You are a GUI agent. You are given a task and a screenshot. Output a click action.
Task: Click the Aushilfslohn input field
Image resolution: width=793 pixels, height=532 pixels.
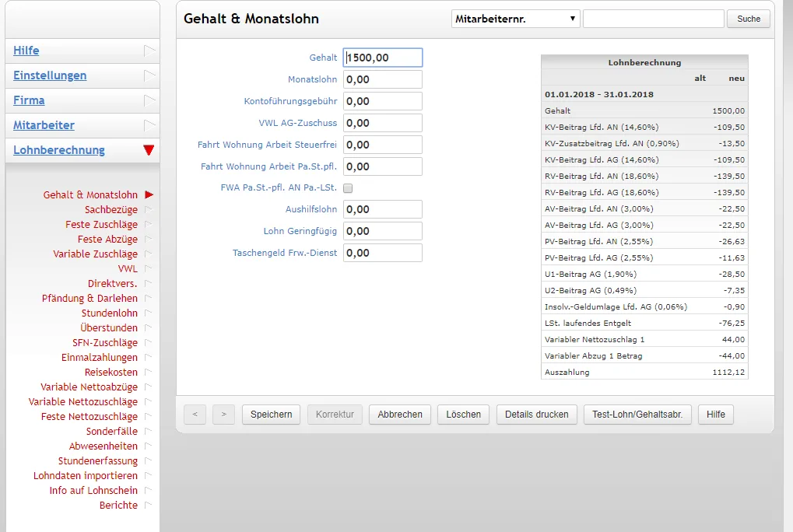pyautogui.click(x=383, y=209)
